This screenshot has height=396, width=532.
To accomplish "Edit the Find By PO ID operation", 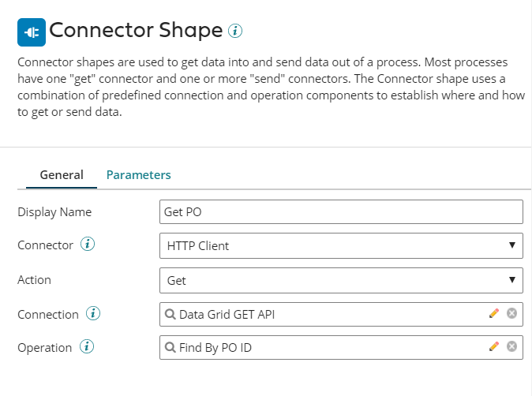I will point(494,346).
